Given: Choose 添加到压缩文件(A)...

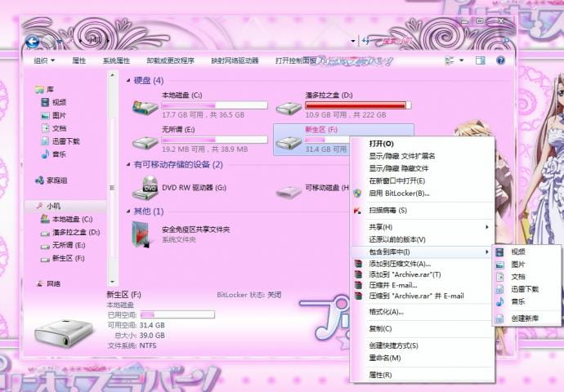Looking at the screenshot, I should (423, 264).
